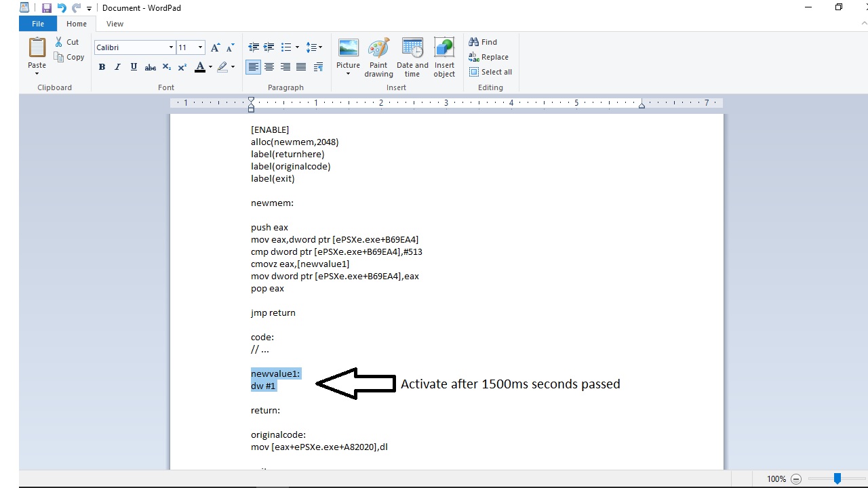Screen dimensions: 868x488
Task: Toggle Bold formatting
Action: coord(102,67)
